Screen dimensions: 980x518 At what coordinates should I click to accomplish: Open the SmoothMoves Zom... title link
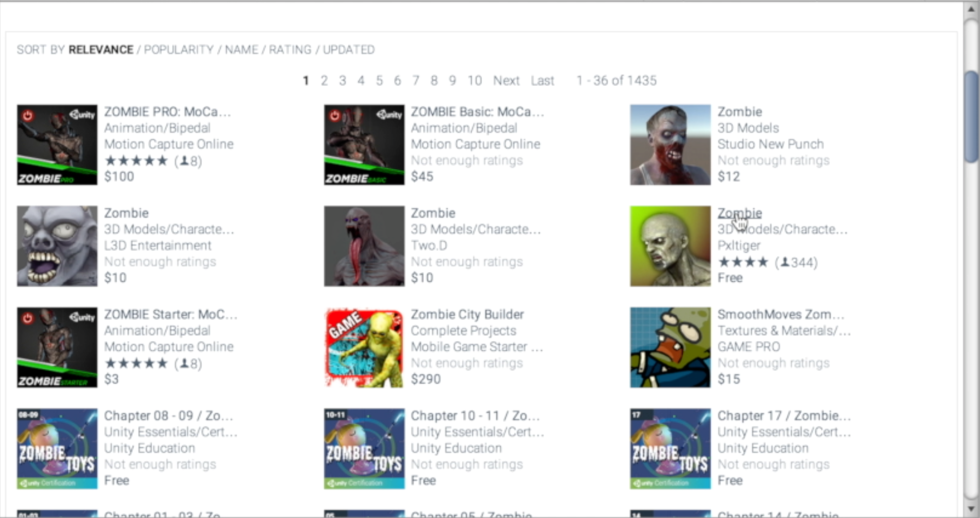781,315
